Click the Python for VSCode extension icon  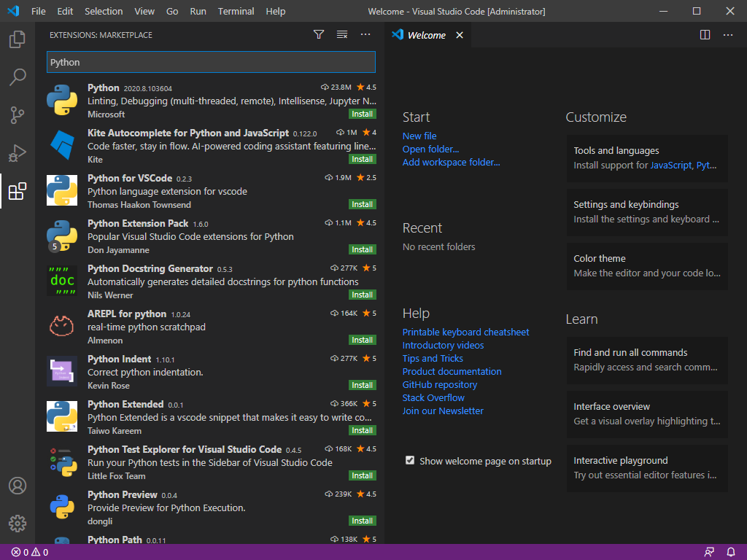[62, 190]
